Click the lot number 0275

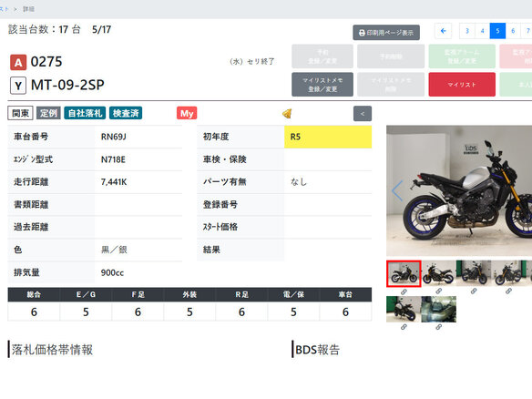pos(46,62)
